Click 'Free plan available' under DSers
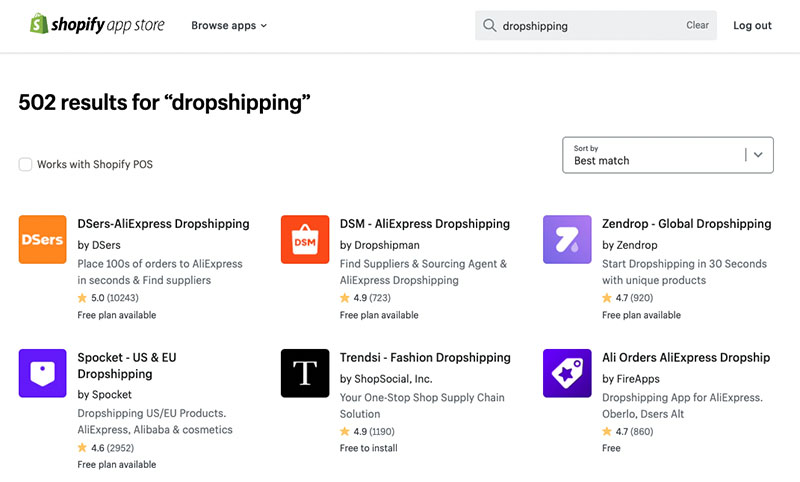 [117, 315]
